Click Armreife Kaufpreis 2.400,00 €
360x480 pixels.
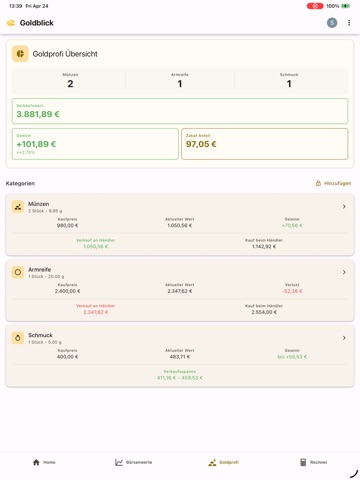tap(67, 288)
